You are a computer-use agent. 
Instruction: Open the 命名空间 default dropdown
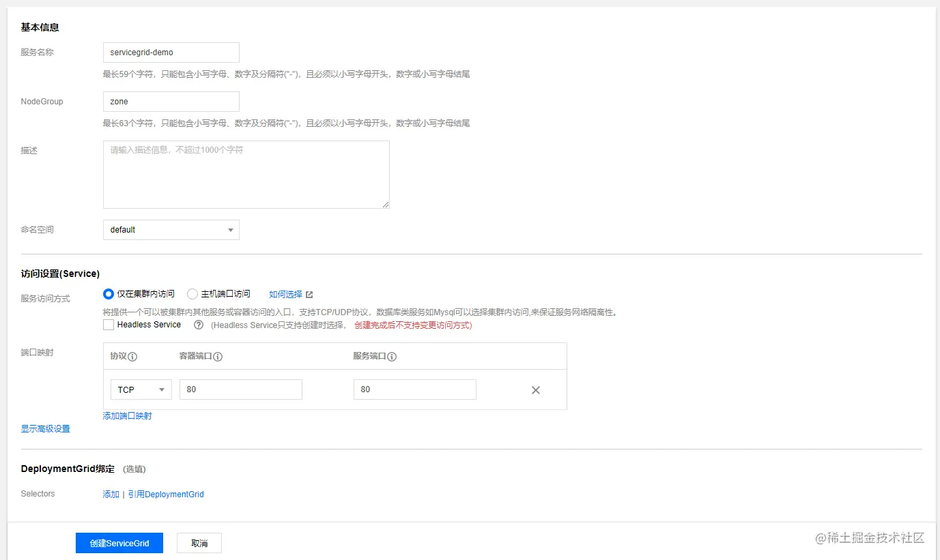pyautogui.click(x=171, y=230)
